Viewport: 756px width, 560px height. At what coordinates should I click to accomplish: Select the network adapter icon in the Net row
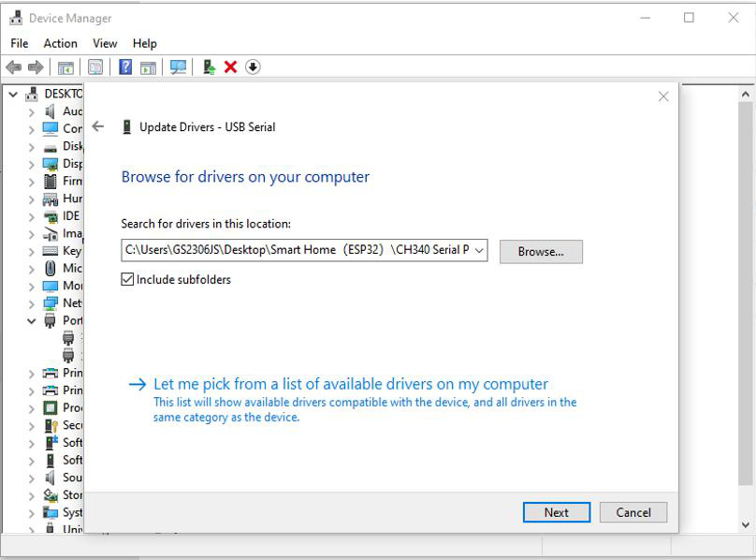click(x=51, y=303)
